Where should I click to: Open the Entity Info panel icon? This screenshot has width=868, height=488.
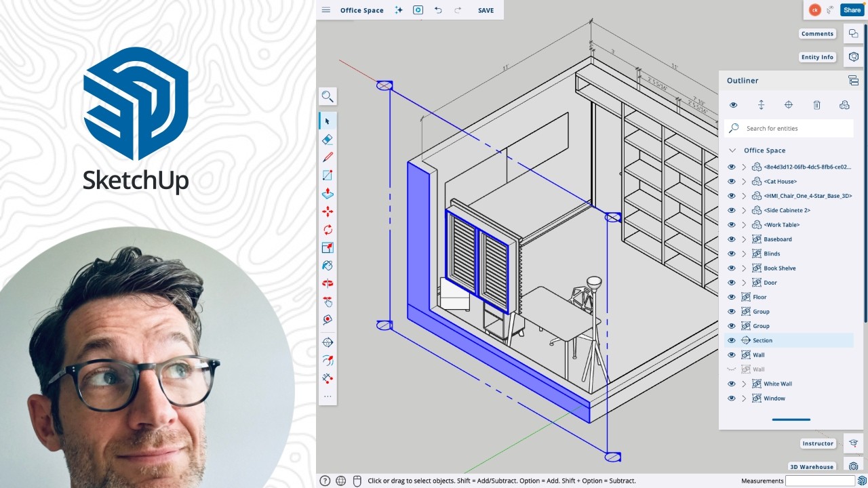(854, 57)
